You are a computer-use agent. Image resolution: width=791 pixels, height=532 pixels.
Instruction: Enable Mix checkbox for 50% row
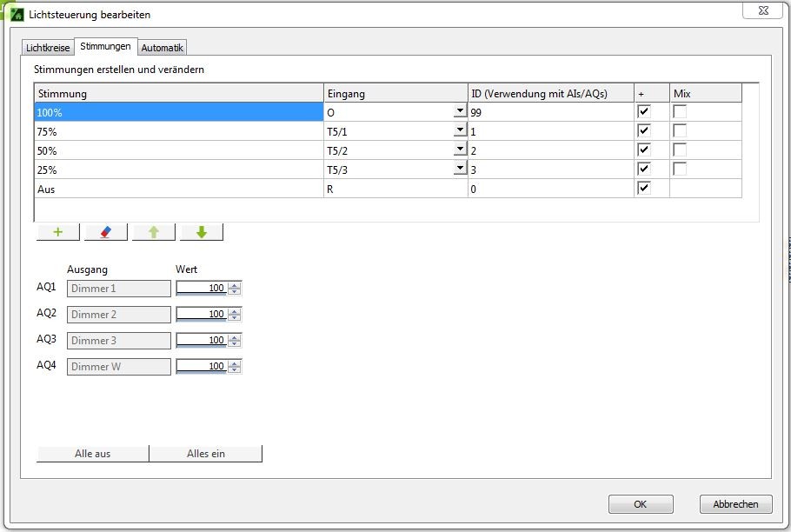680,150
